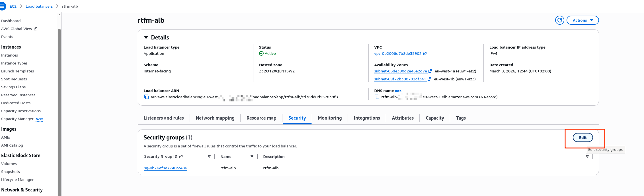This screenshot has width=644, height=196.
Task: Click the sidebar scroll up arrow
Action: pyautogui.click(x=59, y=15)
